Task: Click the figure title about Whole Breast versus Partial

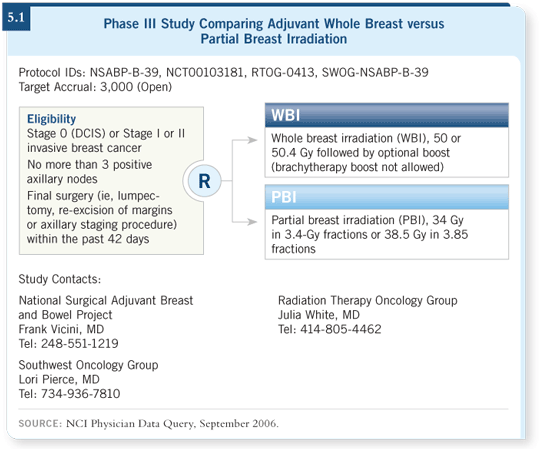Action: (x=274, y=31)
